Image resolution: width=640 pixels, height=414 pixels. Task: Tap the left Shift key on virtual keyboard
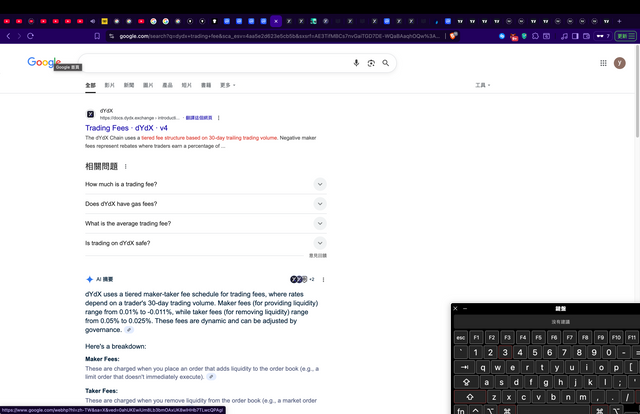coord(470,397)
